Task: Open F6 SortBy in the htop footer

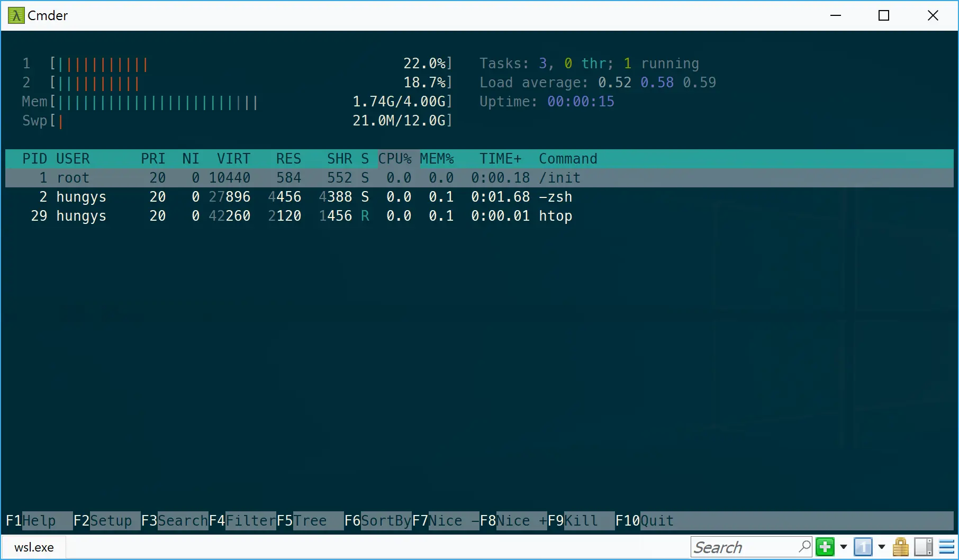Action: [378, 521]
